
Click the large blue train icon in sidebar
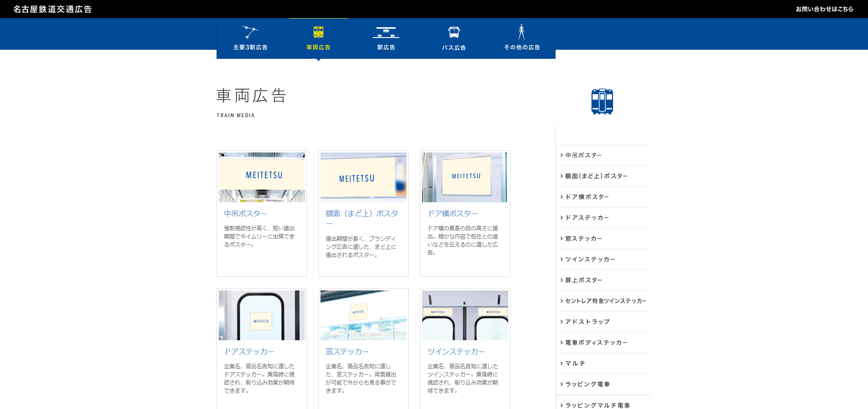click(602, 101)
